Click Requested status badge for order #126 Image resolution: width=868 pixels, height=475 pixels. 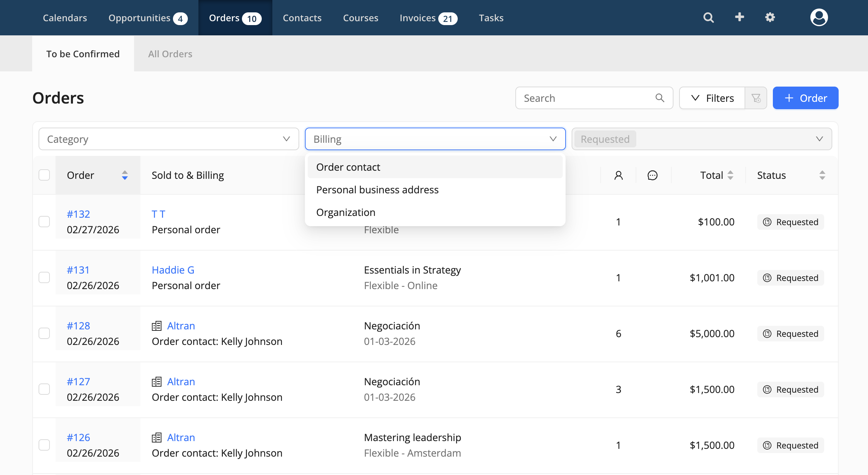coord(791,445)
